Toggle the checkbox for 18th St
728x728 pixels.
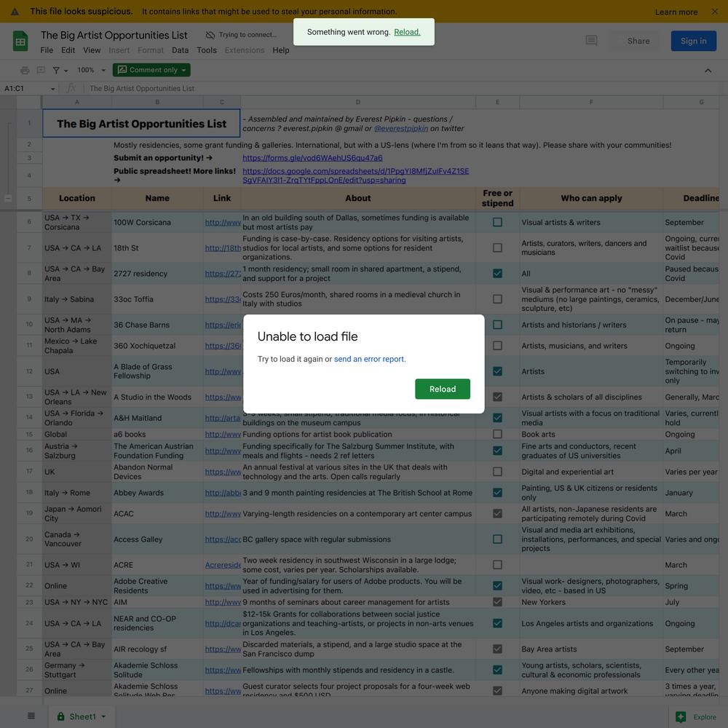pos(497,248)
